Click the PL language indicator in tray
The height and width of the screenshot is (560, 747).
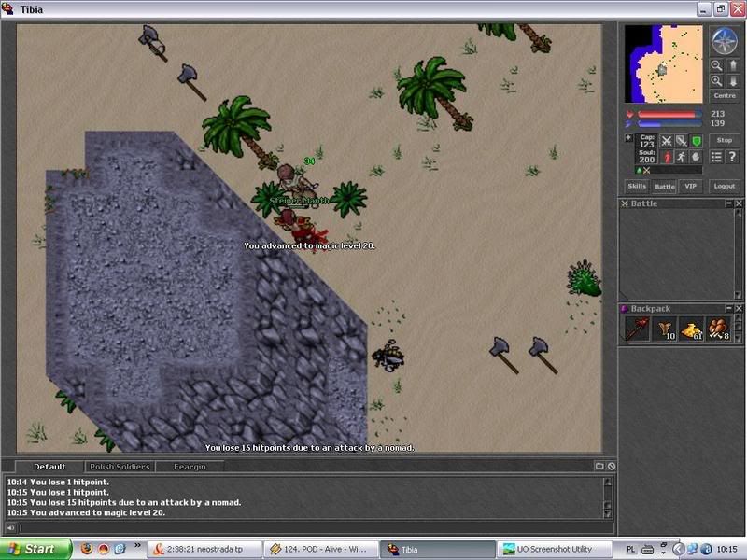point(630,549)
